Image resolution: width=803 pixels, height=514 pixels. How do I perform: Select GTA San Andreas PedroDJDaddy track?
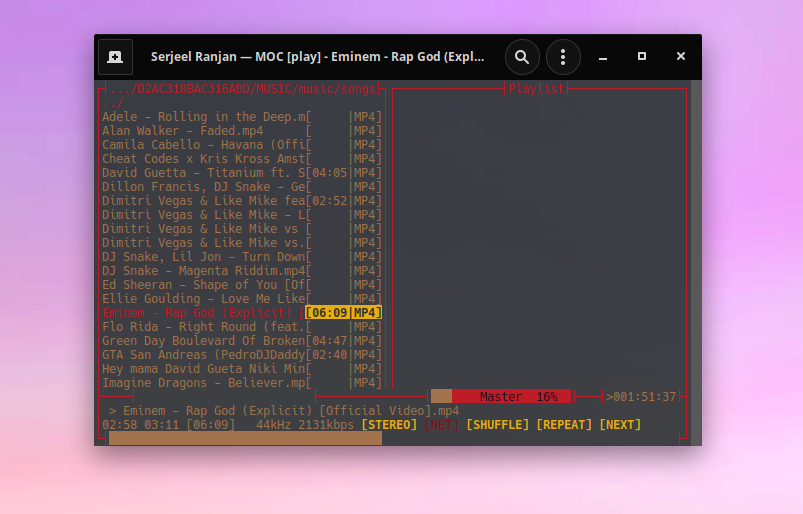[242, 355]
